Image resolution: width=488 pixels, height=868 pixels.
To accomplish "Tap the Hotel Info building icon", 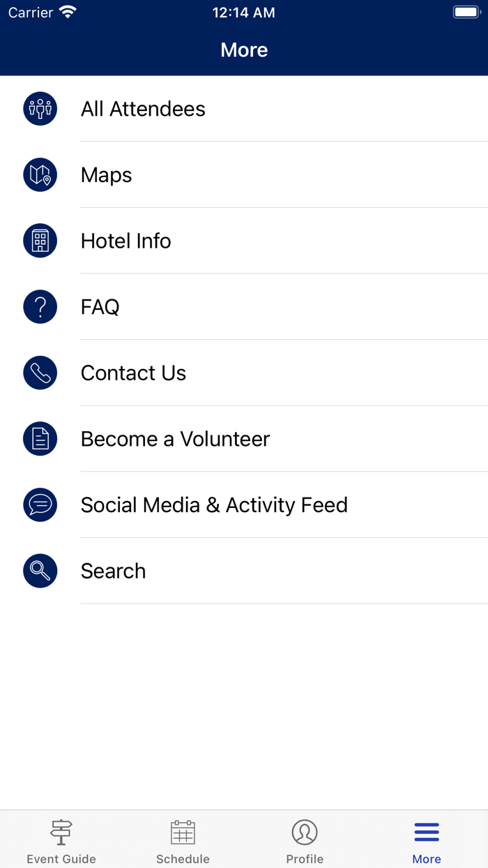I will (40, 241).
